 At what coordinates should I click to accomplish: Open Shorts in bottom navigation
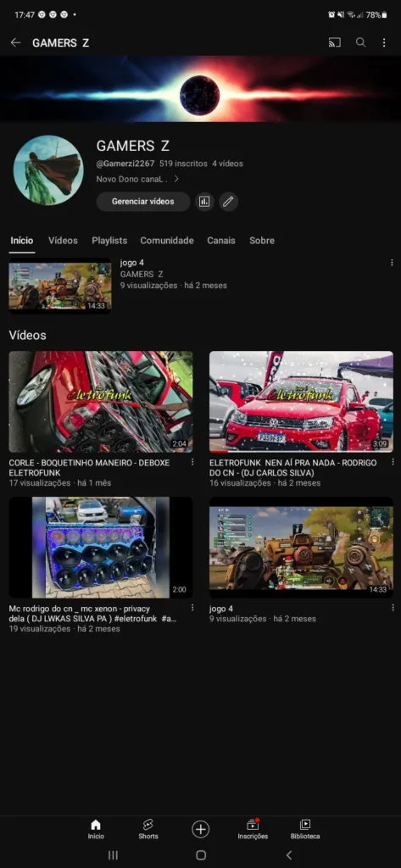148,829
